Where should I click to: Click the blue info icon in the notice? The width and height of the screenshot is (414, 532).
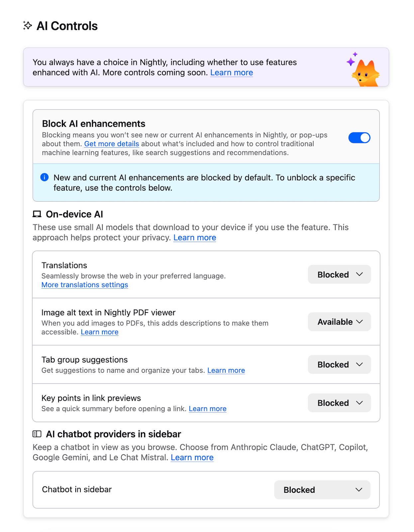(x=44, y=177)
